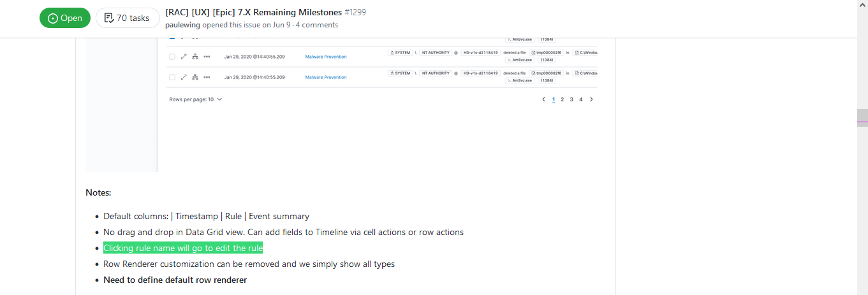The height and width of the screenshot is (295, 868).
Task: Click the 'Default columns' bullet line
Action: point(206,216)
